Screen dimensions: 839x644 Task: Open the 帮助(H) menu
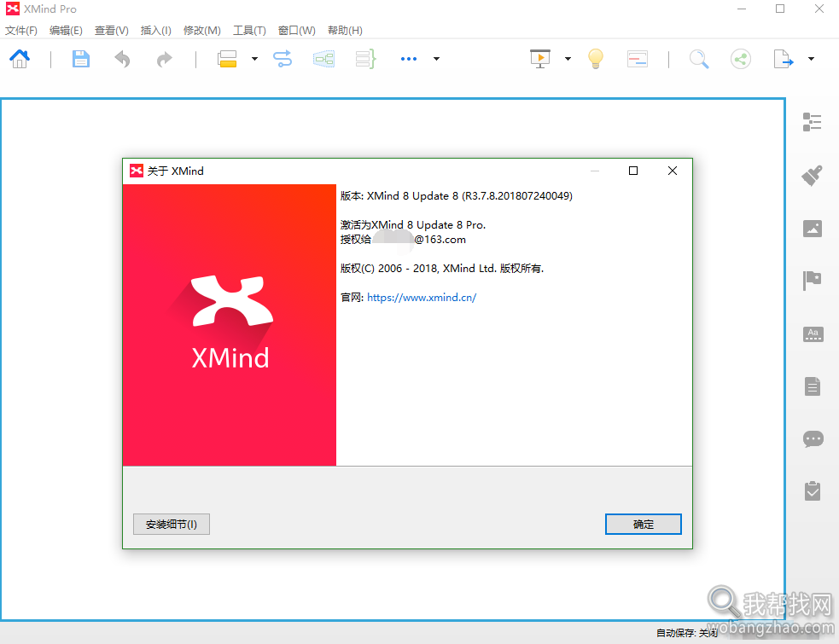[x=345, y=31]
